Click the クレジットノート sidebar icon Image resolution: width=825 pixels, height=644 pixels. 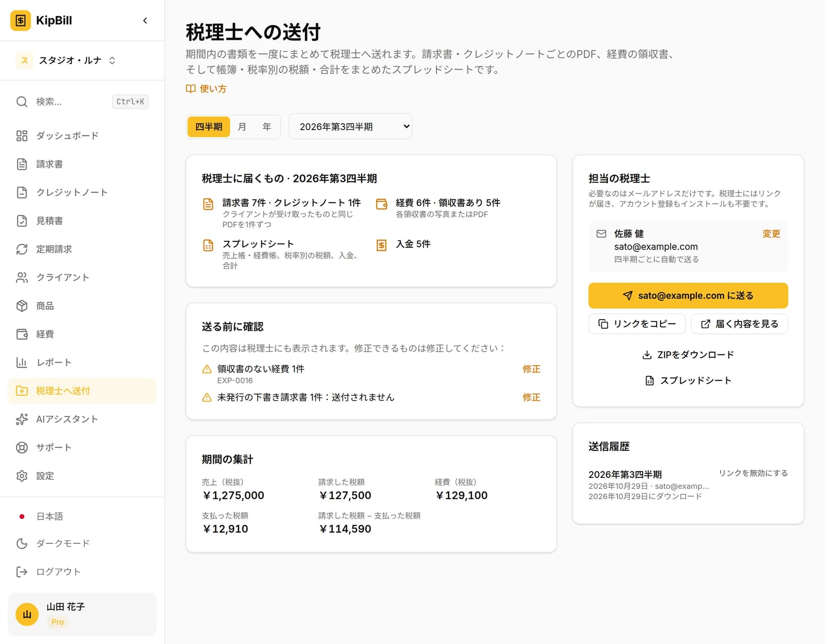[x=22, y=192]
